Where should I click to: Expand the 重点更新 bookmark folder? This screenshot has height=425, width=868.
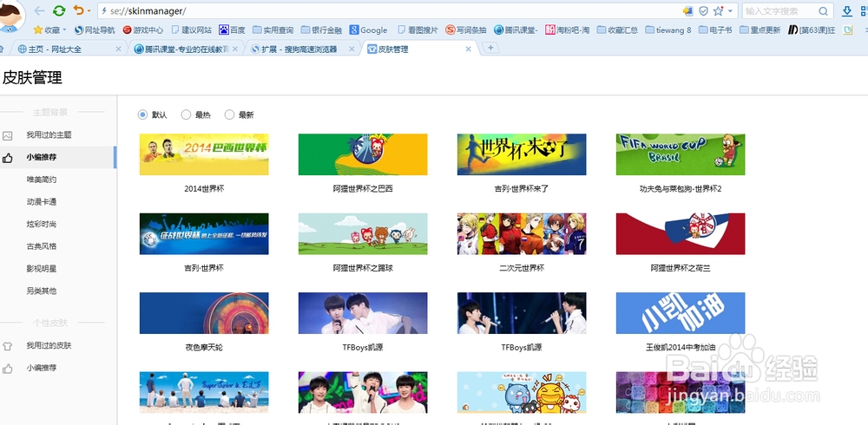tap(760, 29)
